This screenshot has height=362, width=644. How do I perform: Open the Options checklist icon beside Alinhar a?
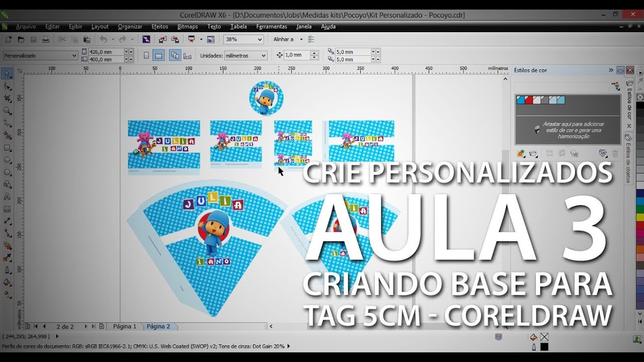pos(311,39)
